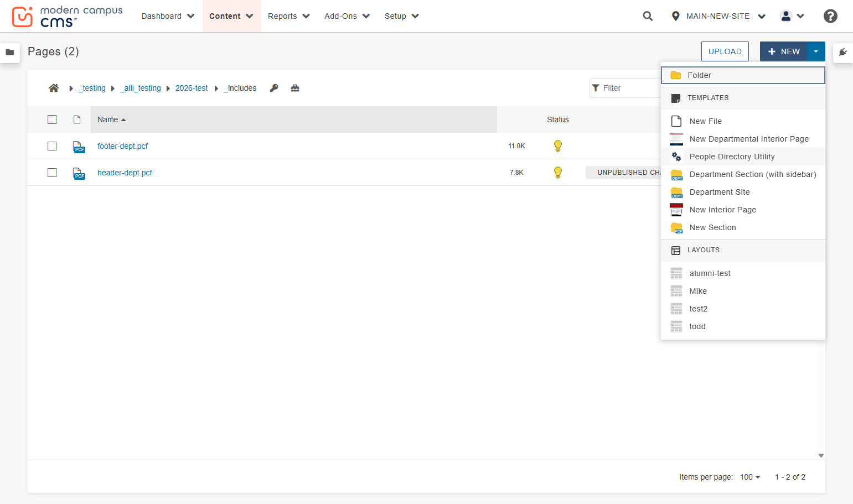This screenshot has height=504, width=853.
Task: Click the footer-dept.pcf PCF file icon
Action: [79, 147]
